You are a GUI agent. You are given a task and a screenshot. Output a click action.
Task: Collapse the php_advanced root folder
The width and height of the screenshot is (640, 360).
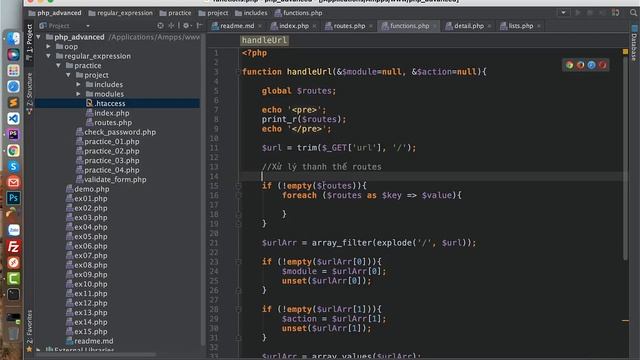[39, 37]
